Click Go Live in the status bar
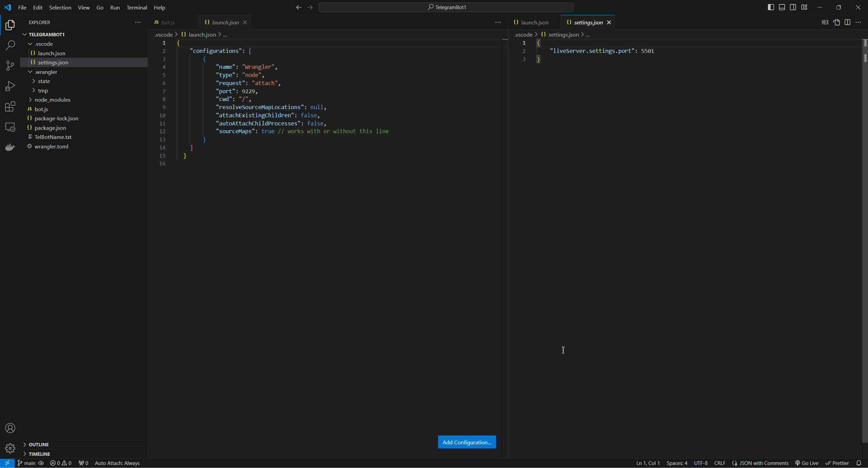The height and width of the screenshot is (468, 868). tap(807, 463)
